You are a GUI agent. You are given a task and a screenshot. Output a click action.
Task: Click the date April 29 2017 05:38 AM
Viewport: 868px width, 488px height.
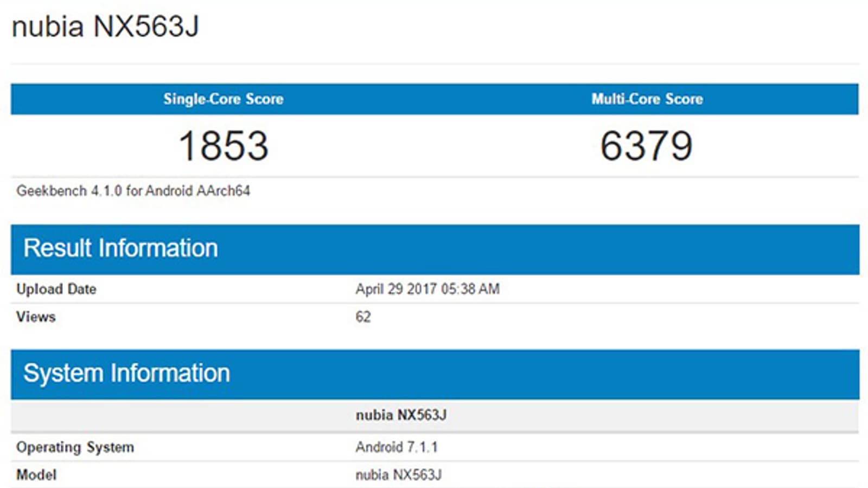[x=427, y=289]
